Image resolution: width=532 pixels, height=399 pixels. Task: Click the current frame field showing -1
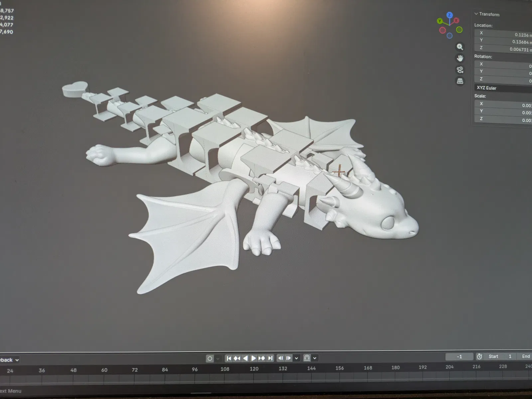coord(459,356)
